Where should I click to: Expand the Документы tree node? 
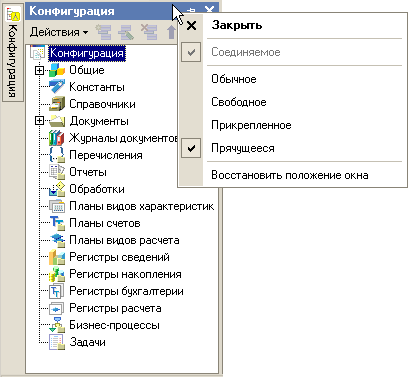[x=39, y=121]
